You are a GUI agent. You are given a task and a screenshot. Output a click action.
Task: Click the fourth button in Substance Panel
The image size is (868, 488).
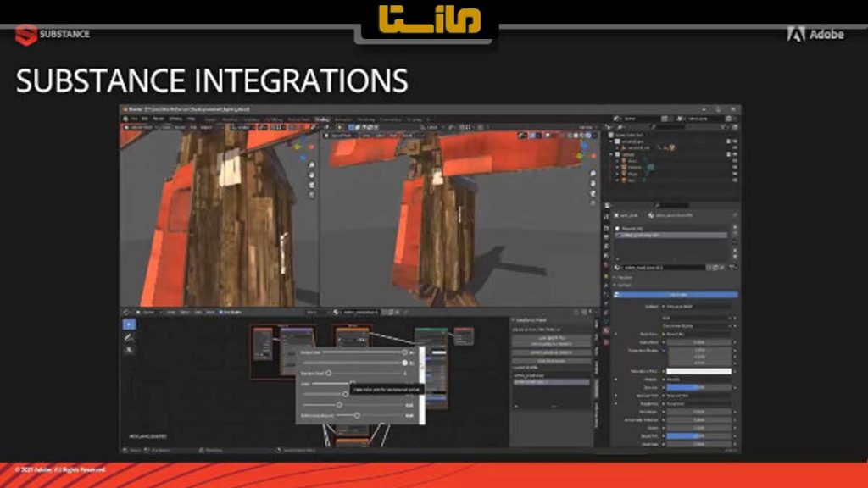551,360
